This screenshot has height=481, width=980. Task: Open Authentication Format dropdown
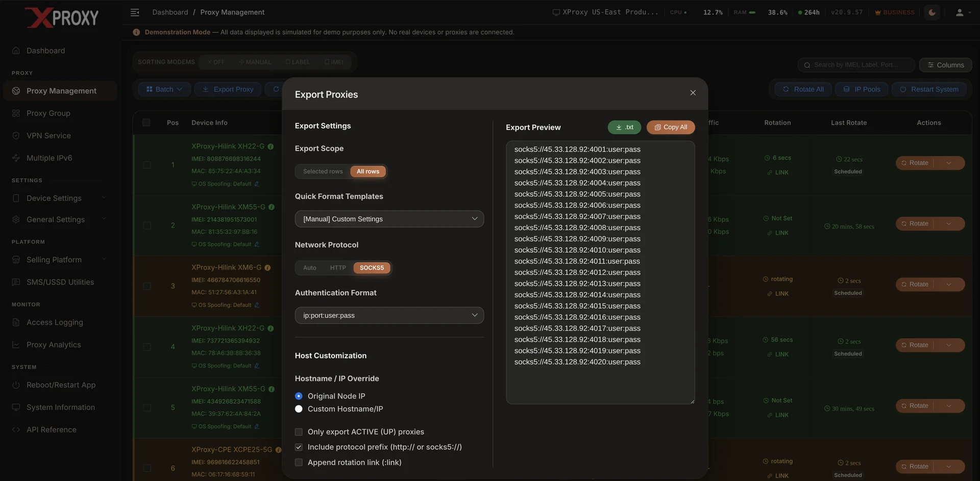(389, 316)
